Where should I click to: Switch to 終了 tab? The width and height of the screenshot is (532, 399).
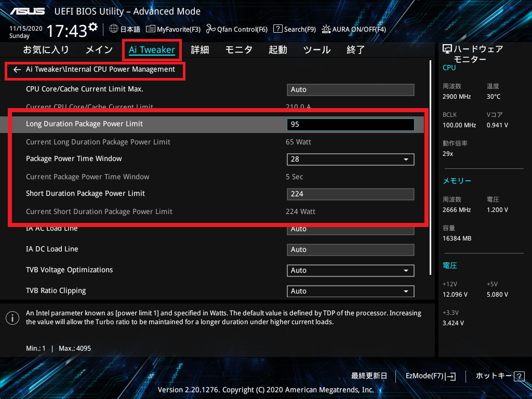tap(355, 50)
